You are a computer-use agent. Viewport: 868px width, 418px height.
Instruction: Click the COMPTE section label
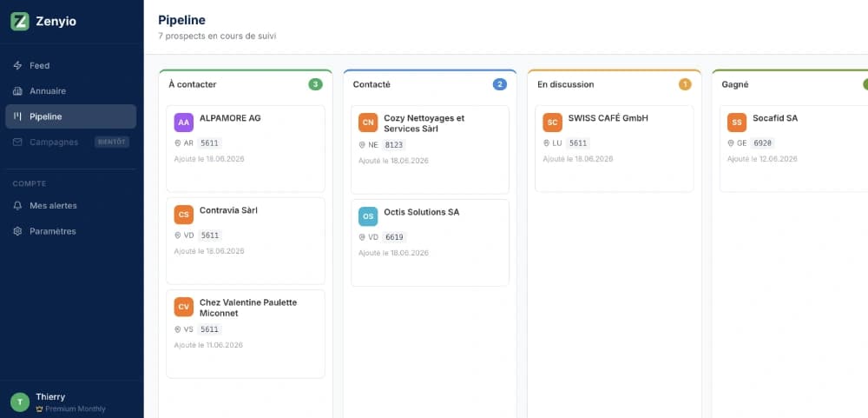click(30, 183)
